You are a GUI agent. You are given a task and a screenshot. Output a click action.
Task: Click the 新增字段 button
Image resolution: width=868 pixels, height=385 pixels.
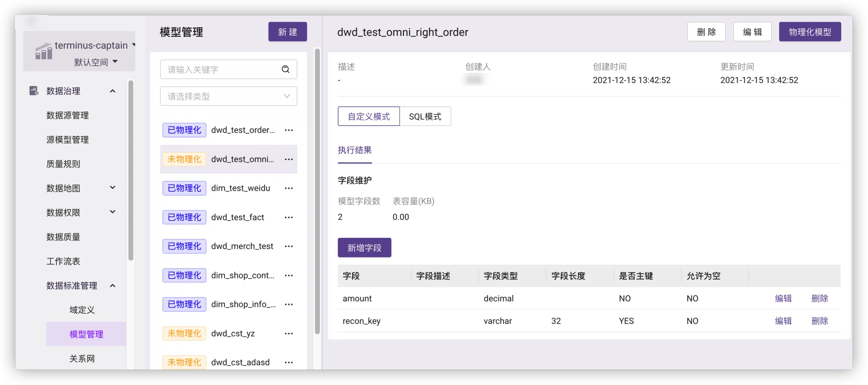[364, 248]
